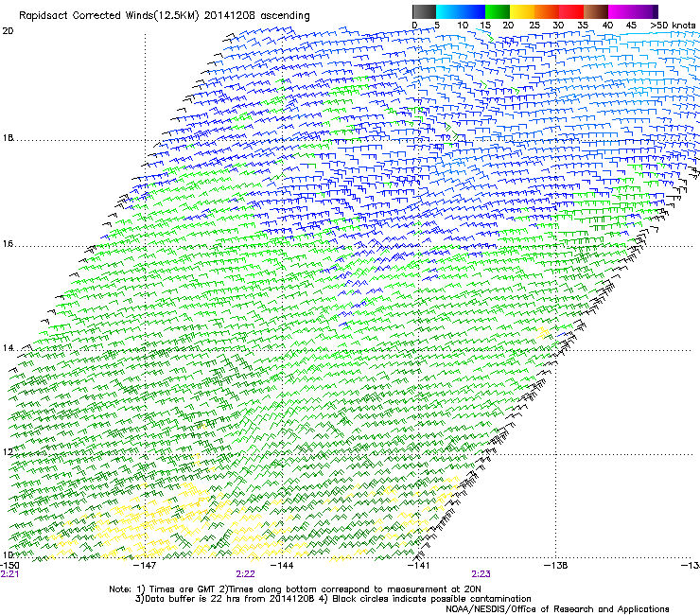700x615 pixels.
Task: Click the brown 35-40 knots legend swatch
Action: click(596, 11)
